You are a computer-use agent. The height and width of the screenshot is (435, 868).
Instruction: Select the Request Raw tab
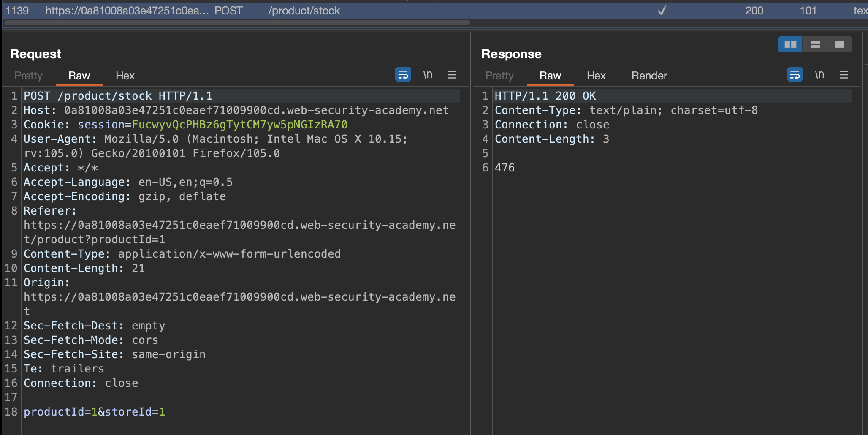pyautogui.click(x=79, y=76)
